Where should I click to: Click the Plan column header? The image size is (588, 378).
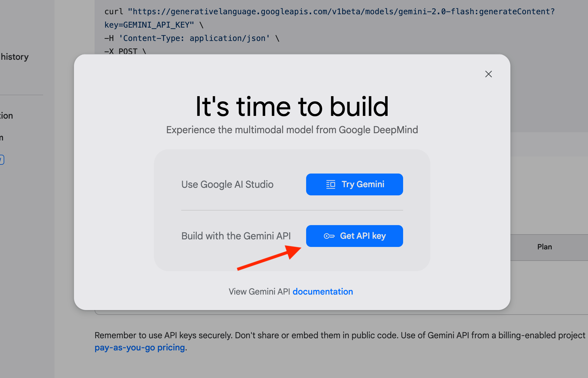[x=544, y=247]
